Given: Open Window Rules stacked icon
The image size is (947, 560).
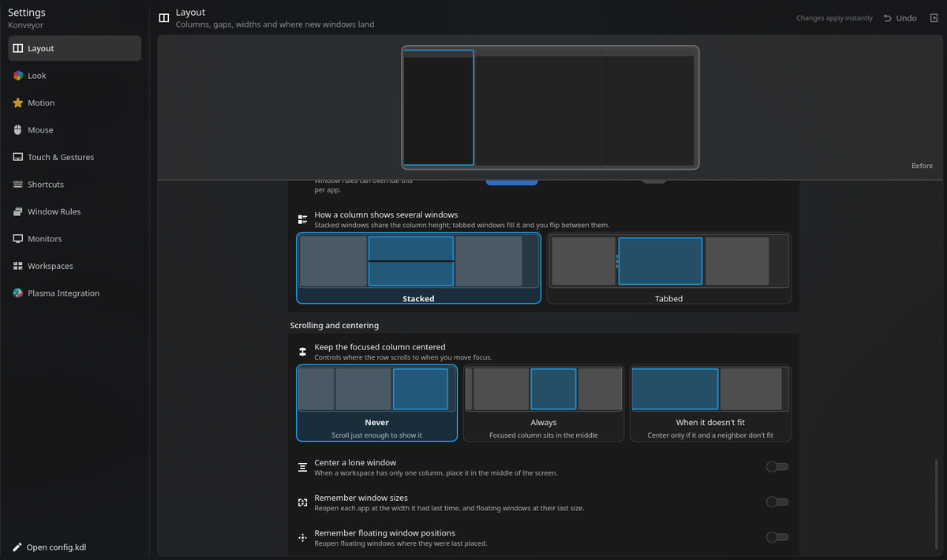Looking at the screenshot, I should click(x=18, y=211).
